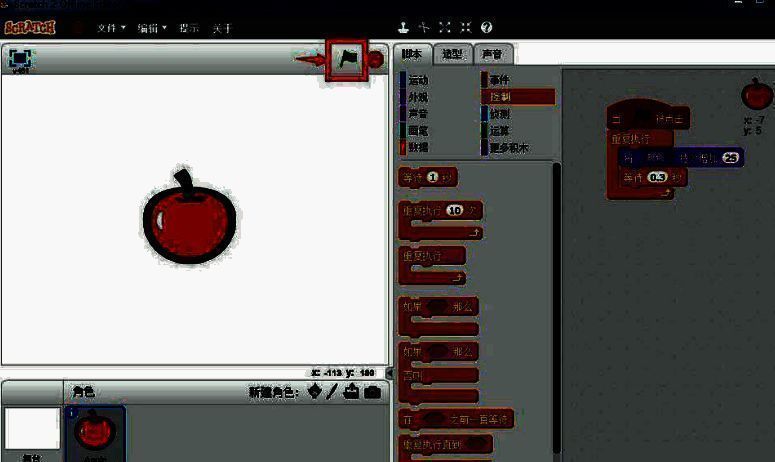This screenshot has height=462, width=775.
Task: Open the 编辑 menu
Action: tap(152, 28)
